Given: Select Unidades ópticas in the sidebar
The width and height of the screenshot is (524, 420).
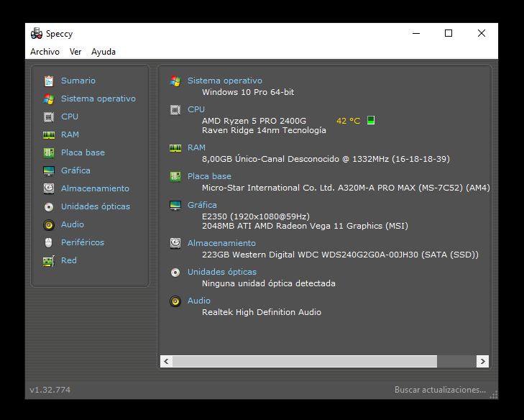Looking at the screenshot, I should pos(96,206).
